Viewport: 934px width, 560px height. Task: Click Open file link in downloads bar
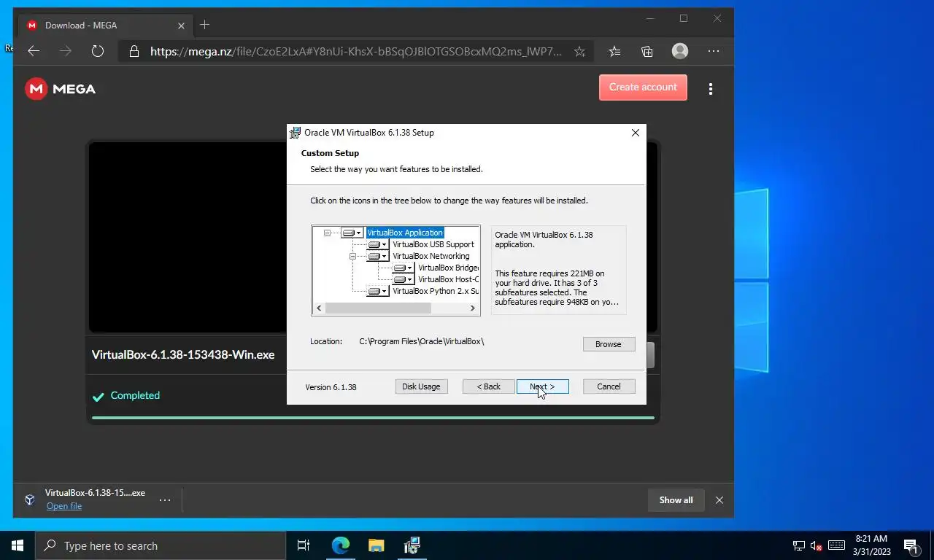(64, 506)
